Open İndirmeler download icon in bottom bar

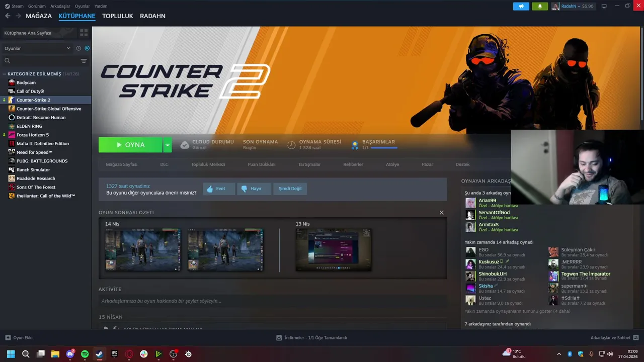[x=279, y=338]
